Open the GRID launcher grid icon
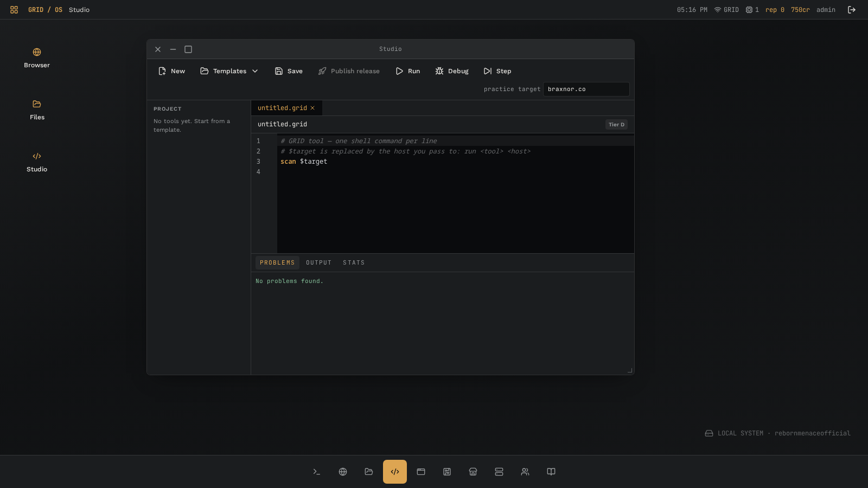 click(14, 10)
